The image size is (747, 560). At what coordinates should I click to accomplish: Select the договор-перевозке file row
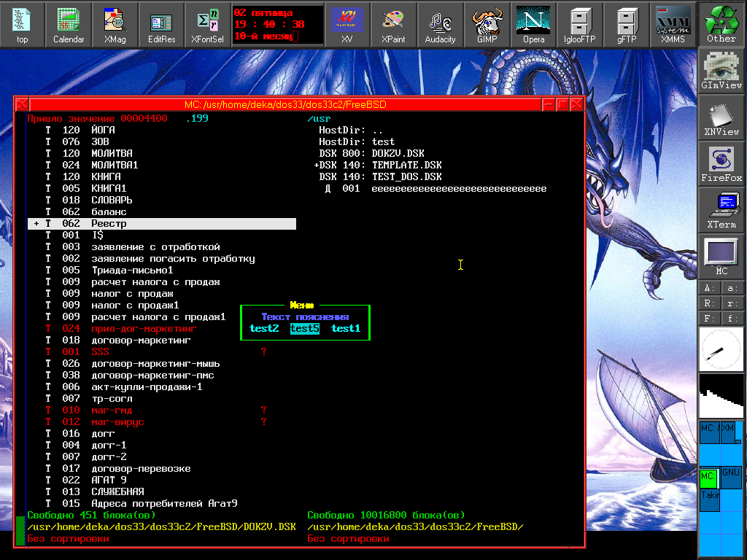pos(161,469)
